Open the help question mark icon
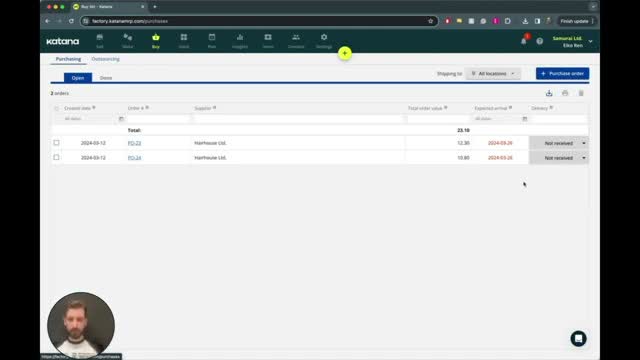 point(540,41)
